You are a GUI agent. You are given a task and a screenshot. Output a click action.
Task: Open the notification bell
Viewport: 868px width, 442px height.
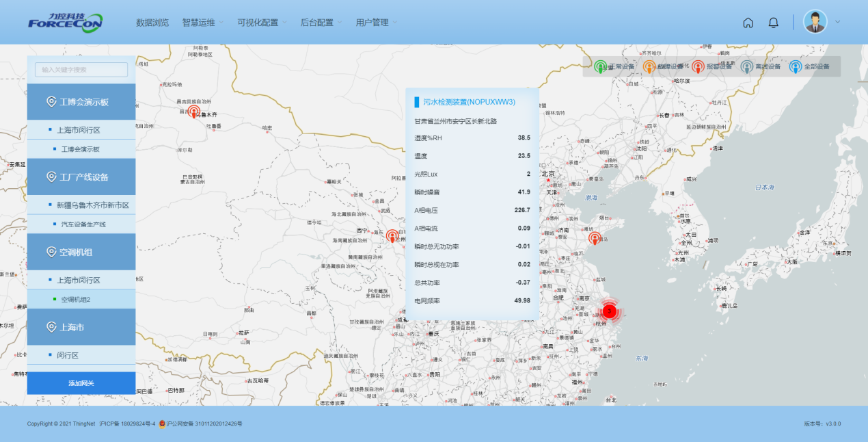[x=773, y=23]
